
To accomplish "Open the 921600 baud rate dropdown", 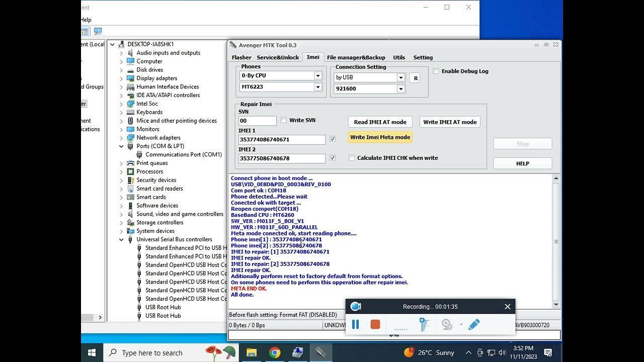I will click(x=401, y=89).
